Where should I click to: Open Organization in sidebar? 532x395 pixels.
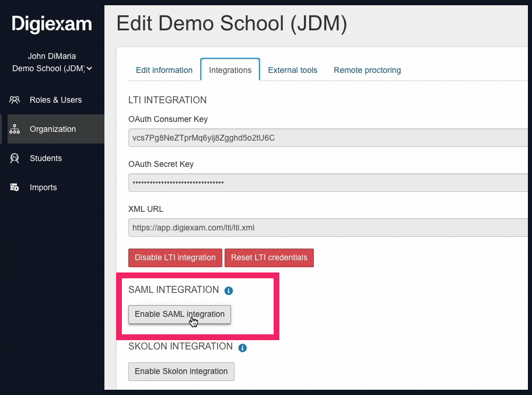tap(52, 129)
